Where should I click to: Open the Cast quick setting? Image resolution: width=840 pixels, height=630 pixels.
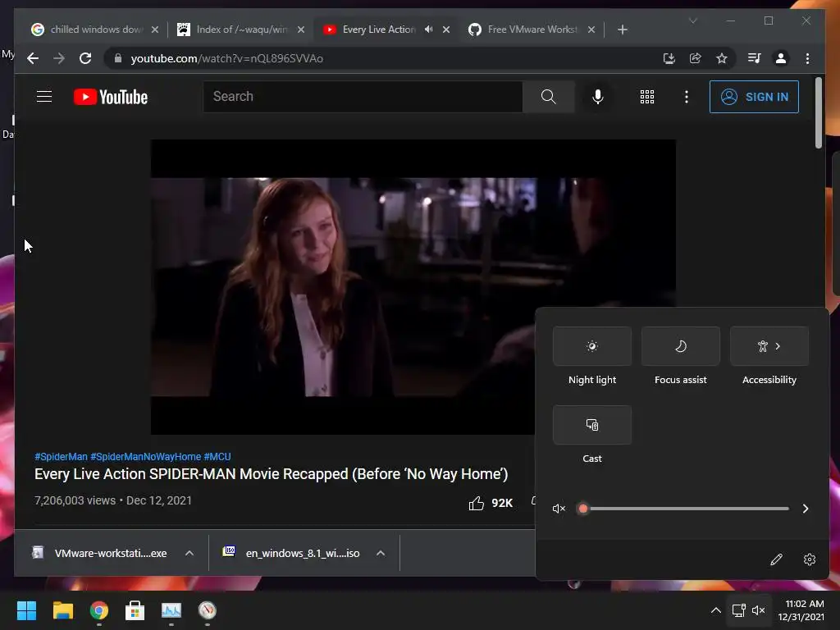point(592,425)
